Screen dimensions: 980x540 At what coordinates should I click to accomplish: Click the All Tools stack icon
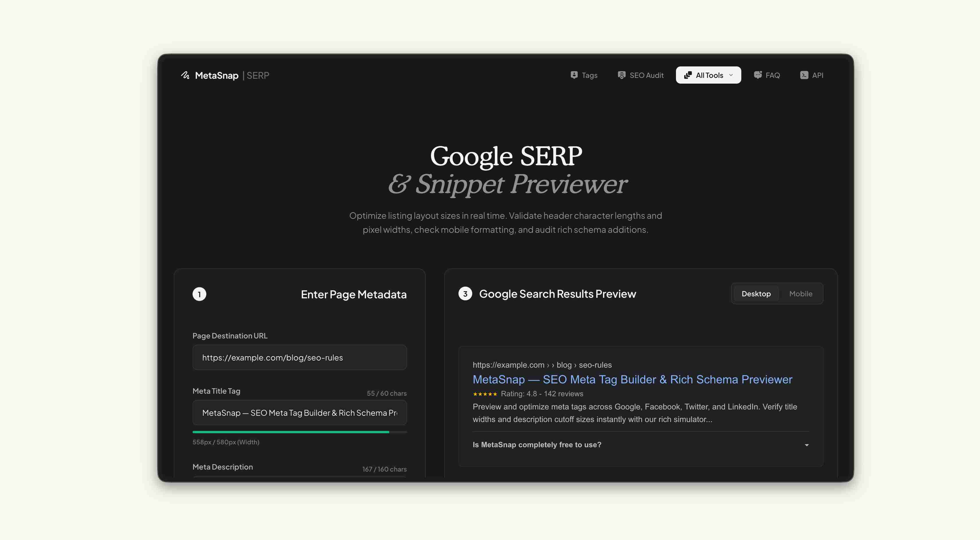coord(687,75)
